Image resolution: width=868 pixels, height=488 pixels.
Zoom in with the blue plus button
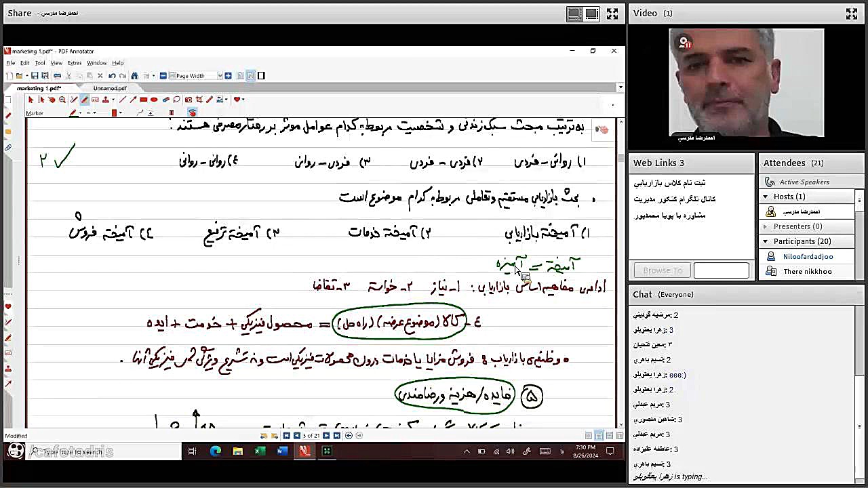click(229, 76)
